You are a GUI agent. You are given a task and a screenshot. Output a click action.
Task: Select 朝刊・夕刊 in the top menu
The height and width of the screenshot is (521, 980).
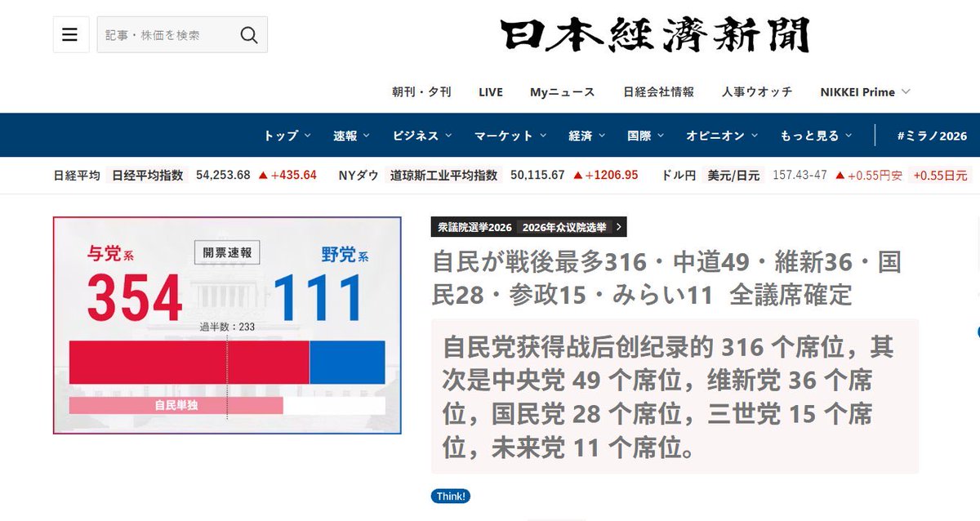pyautogui.click(x=421, y=91)
